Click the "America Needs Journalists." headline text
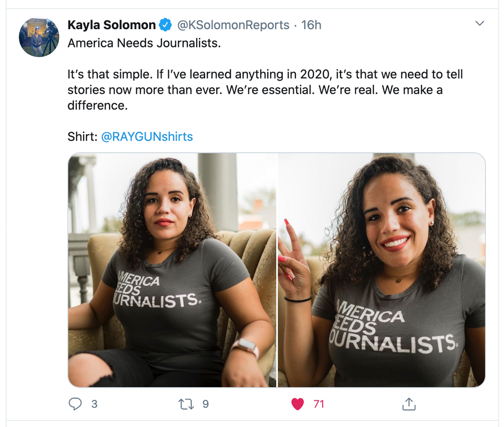The image size is (504, 427). pos(144,43)
